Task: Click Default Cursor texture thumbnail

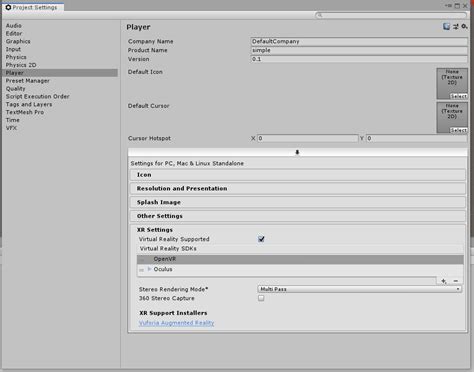Action: click(452, 117)
